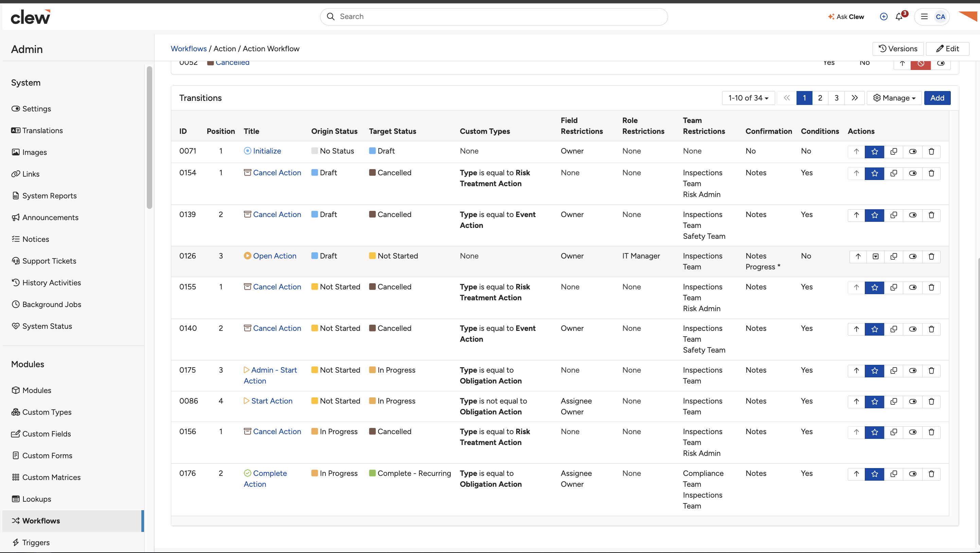Click the plus circle create icon
This screenshot has height=553, width=980.
[884, 17]
